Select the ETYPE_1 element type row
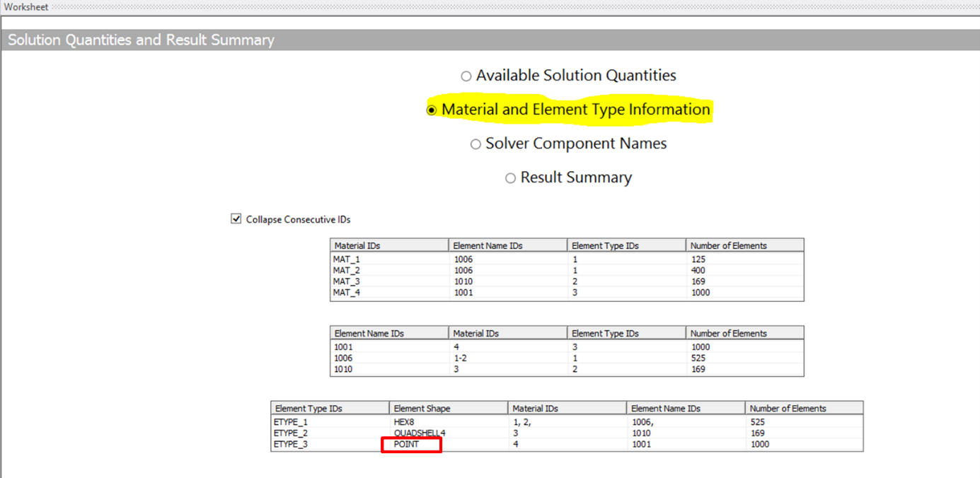This screenshot has width=980, height=478. click(292, 422)
